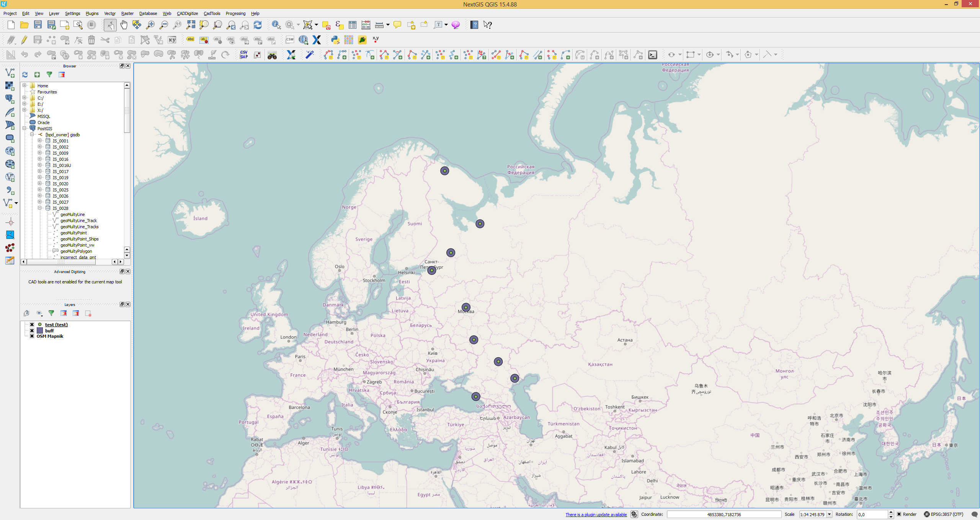The height and width of the screenshot is (520, 980).
Task: Open the attribute table icon
Action: (353, 25)
